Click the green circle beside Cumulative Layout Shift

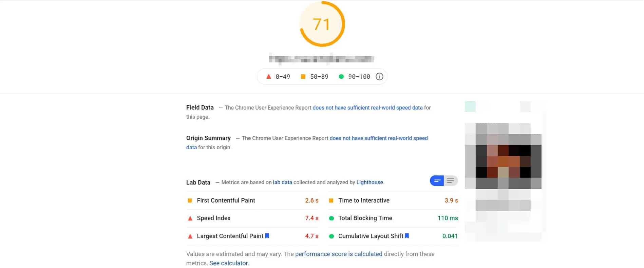(332, 236)
